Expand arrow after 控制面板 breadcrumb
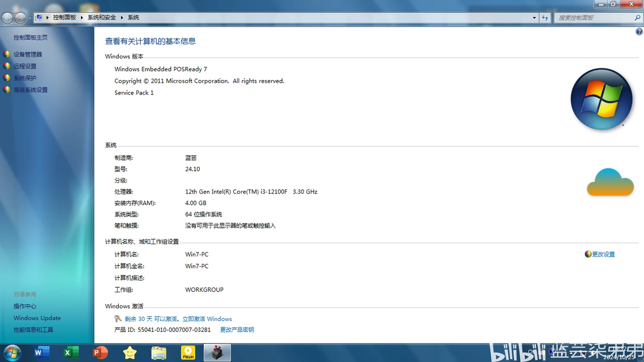The height and width of the screenshot is (362, 644). 82,17
